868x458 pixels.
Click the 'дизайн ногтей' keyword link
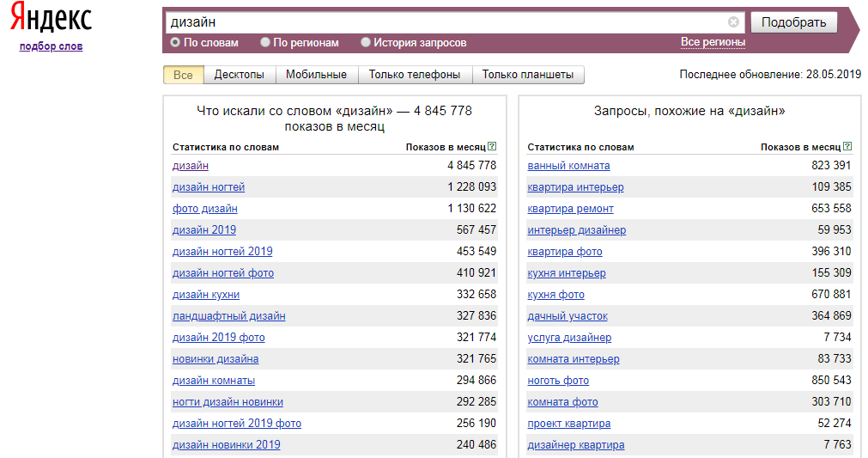(209, 187)
